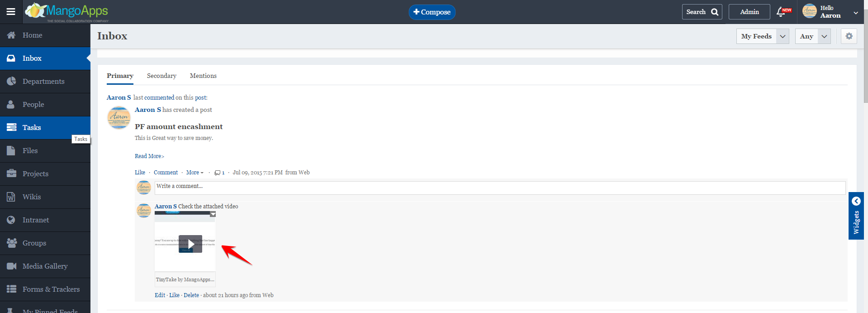Open the hamburger menu icon

click(11, 12)
